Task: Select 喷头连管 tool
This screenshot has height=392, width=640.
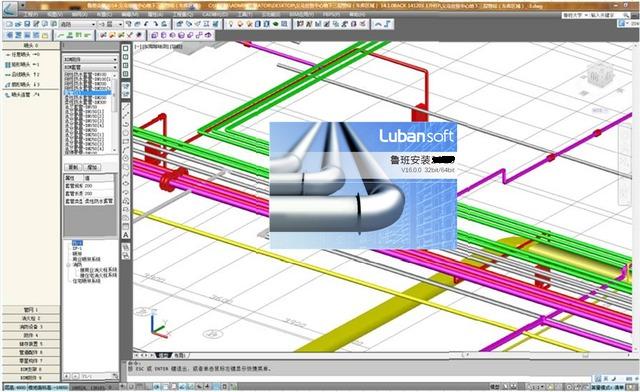Action: coord(22,95)
